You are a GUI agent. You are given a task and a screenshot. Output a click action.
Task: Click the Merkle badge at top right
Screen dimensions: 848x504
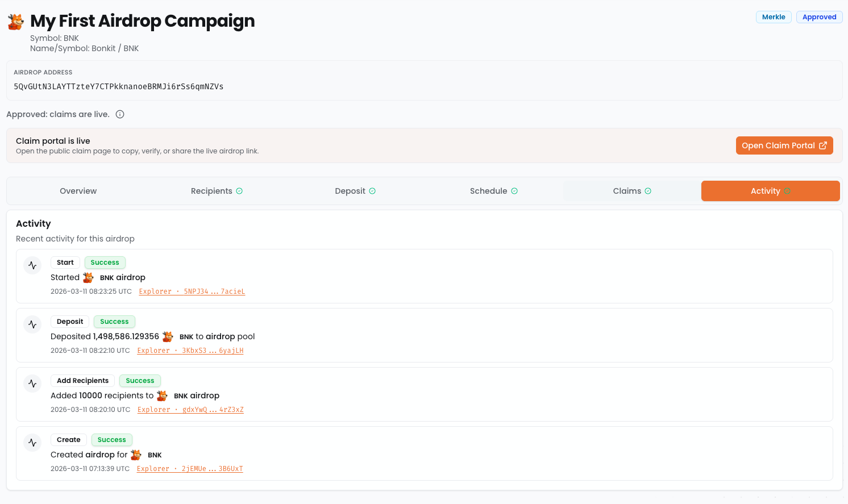pos(773,17)
